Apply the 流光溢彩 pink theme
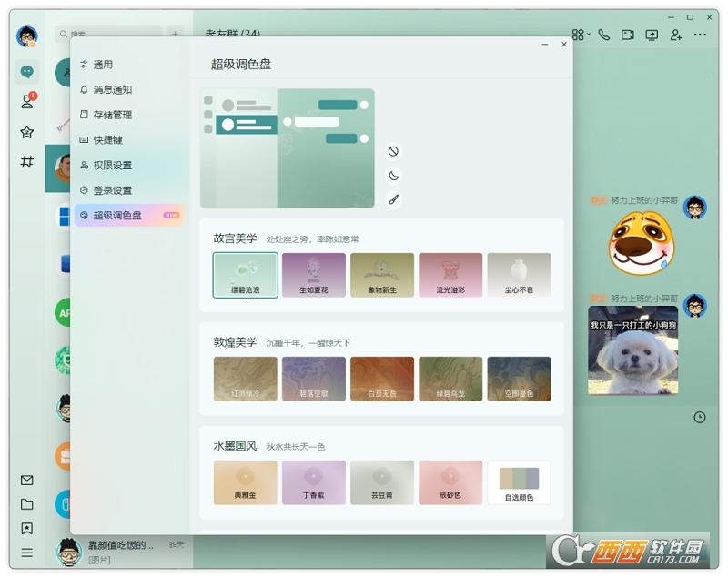The height and width of the screenshot is (578, 728). tap(450, 275)
